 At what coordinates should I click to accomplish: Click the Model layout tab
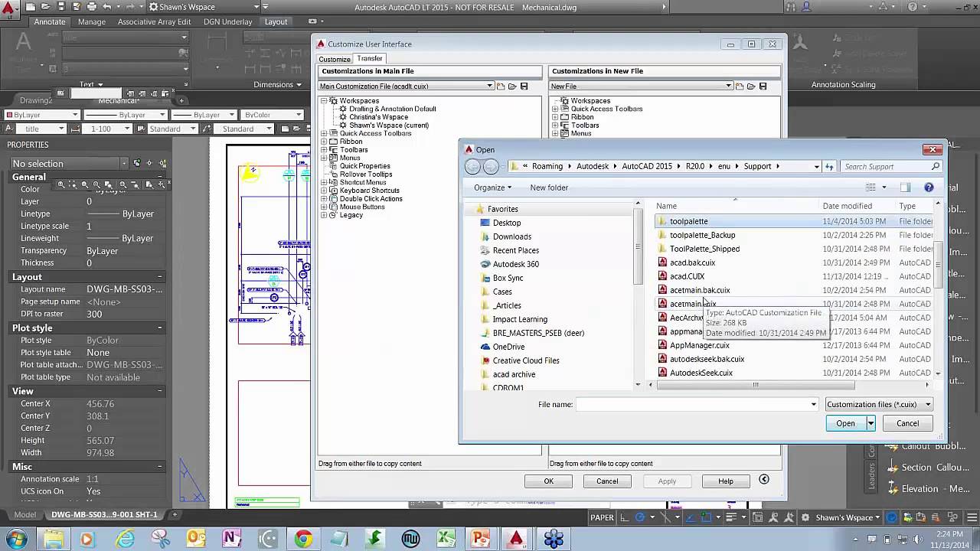tap(24, 514)
